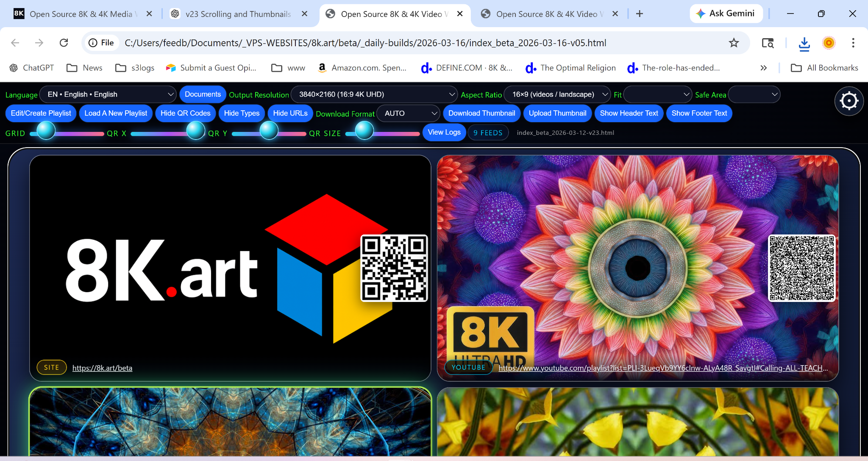The height and width of the screenshot is (461, 868).
Task: Open the All Bookmarks folder
Action: 824,68
